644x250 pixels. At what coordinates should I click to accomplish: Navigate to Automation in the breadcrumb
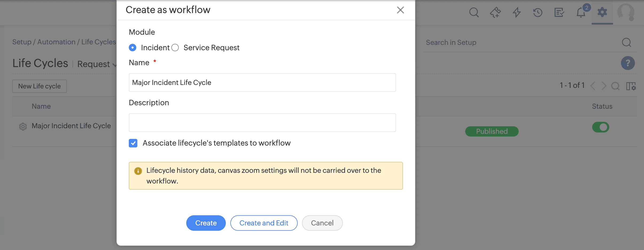point(56,42)
